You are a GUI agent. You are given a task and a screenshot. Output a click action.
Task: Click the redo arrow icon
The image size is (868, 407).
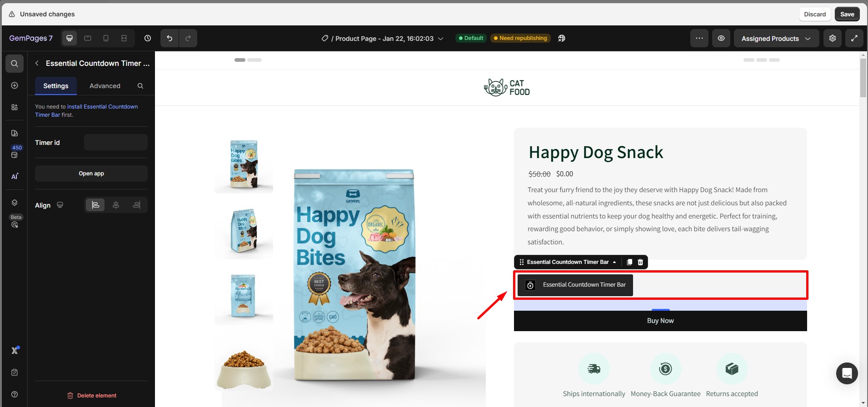coord(188,38)
